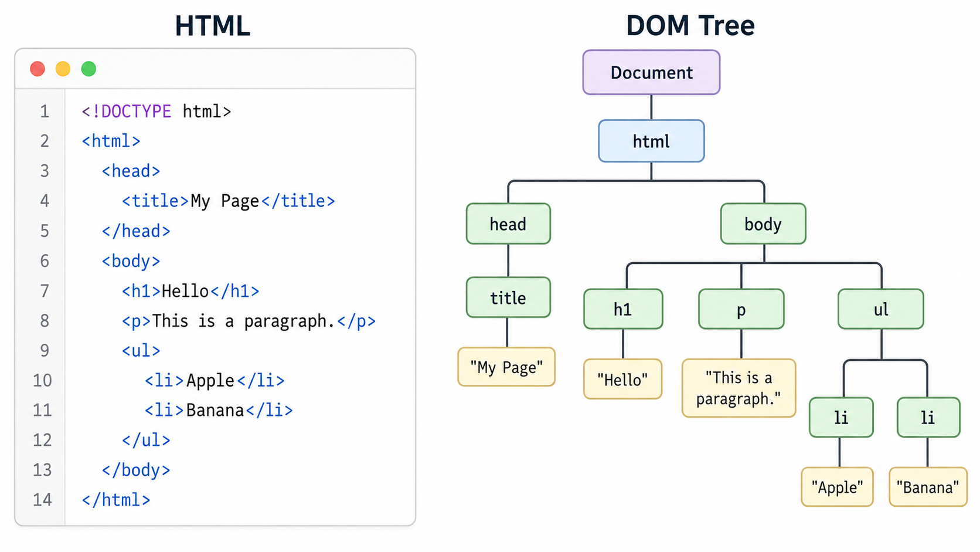
Task: Click the "This is a paragraph." text node
Action: [739, 388]
